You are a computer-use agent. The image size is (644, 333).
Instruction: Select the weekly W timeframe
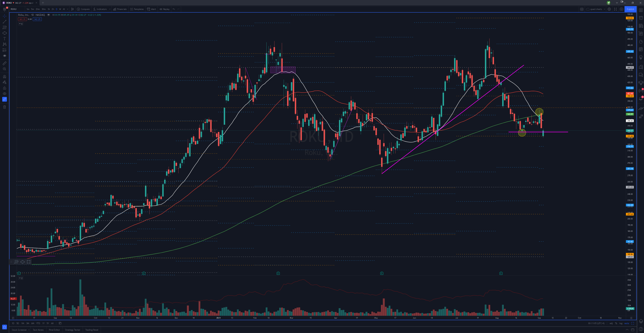[x=60, y=9]
